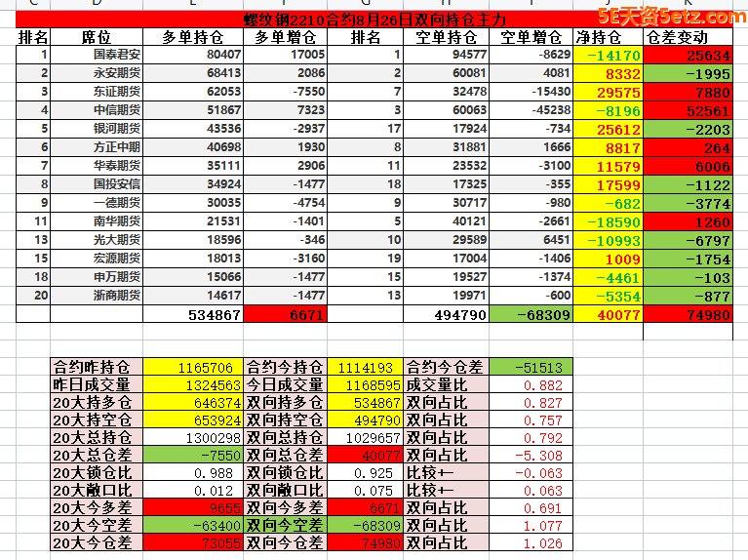The height and width of the screenshot is (560, 748).
Task: Click the 空单增仓 header cell
Action: pyautogui.click(x=531, y=37)
